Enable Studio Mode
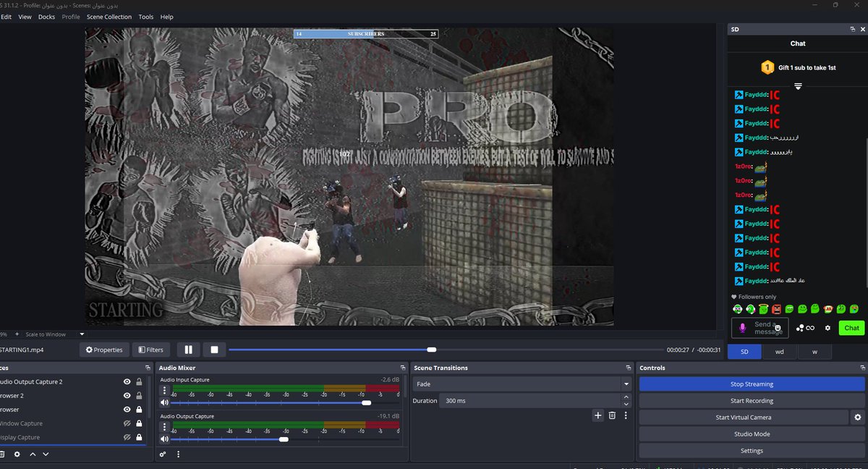The image size is (868, 469). point(752,434)
